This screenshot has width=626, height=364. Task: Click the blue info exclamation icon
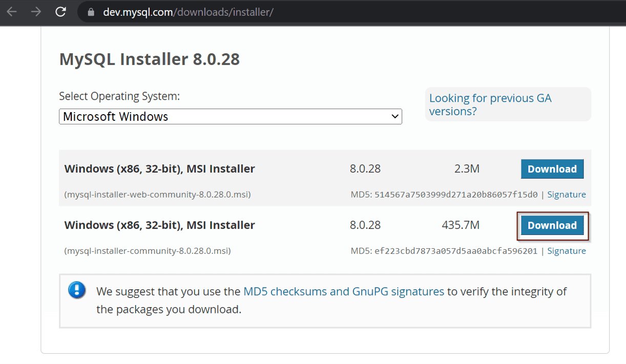pos(77,291)
